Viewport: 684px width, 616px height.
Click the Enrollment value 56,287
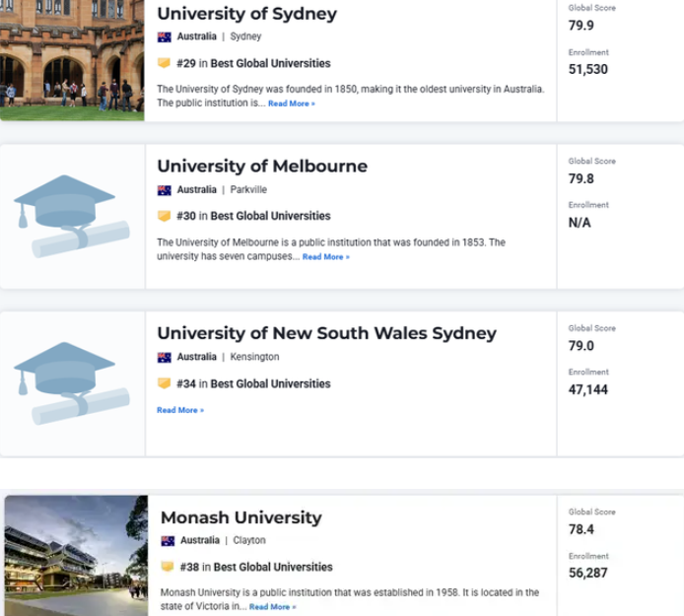coord(588,573)
